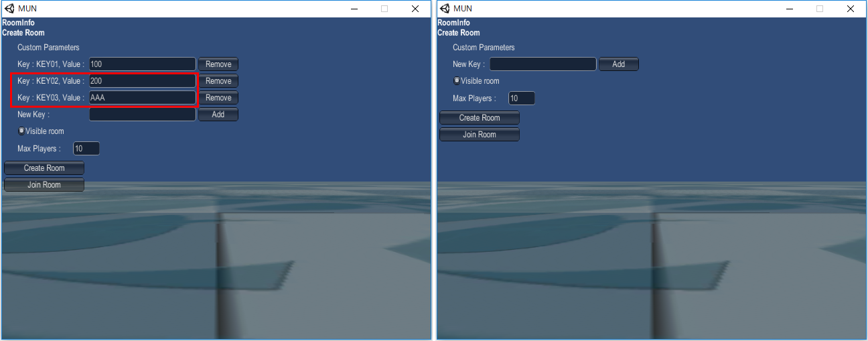Remove the KEY03 custom parameter
This screenshot has height=341, width=868.
[x=218, y=98]
